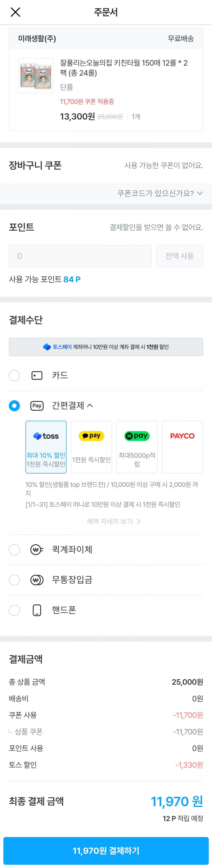The height and width of the screenshot is (868, 212).
Task: Click the Pay badge icon
Action: coord(37,406)
